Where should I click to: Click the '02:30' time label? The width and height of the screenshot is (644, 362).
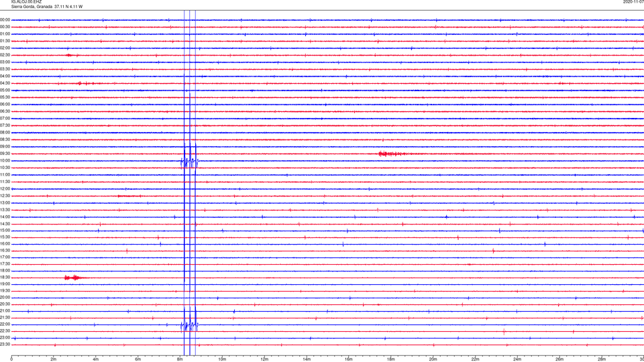(x=5, y=55)
